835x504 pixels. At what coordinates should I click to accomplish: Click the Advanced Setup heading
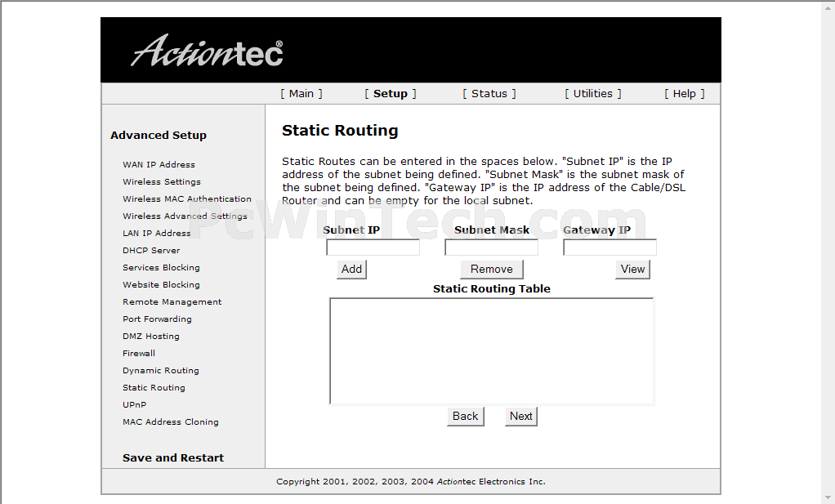pyautogui.click(x=159, y=135)
